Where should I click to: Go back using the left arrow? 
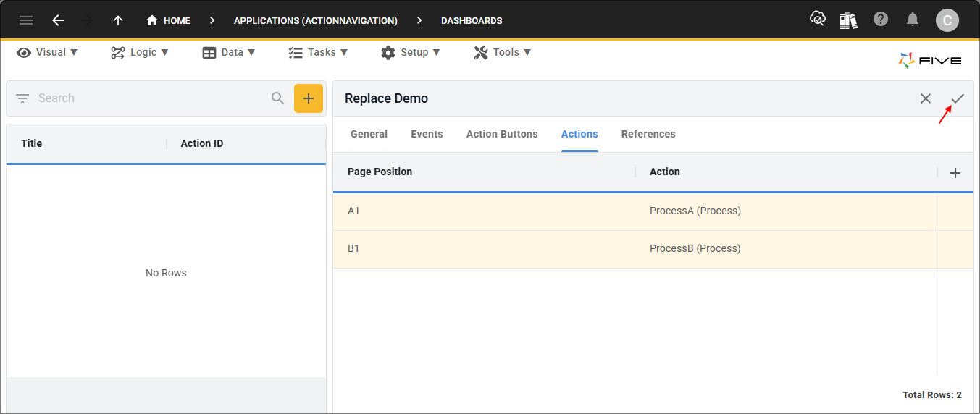point(58,20)
